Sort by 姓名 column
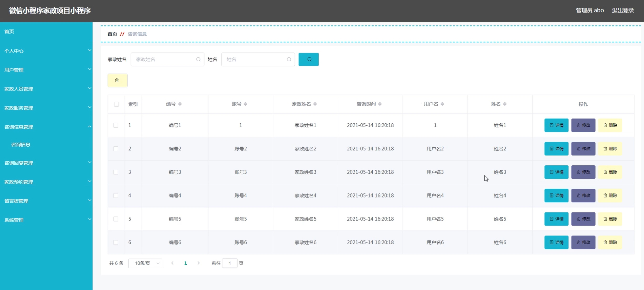Screen dimensions: 644x290 point(505,104)
